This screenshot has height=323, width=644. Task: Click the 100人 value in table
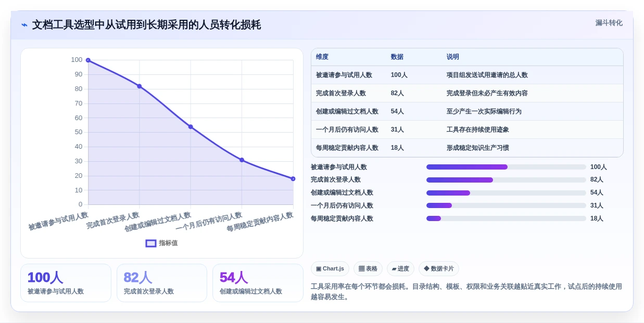(x=399, y=75)
